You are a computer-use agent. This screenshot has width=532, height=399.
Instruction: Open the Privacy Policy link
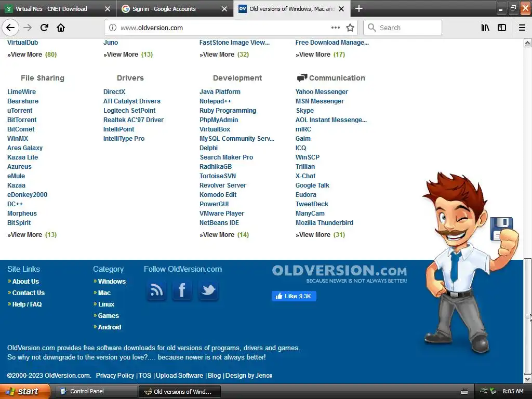[115, 376]
